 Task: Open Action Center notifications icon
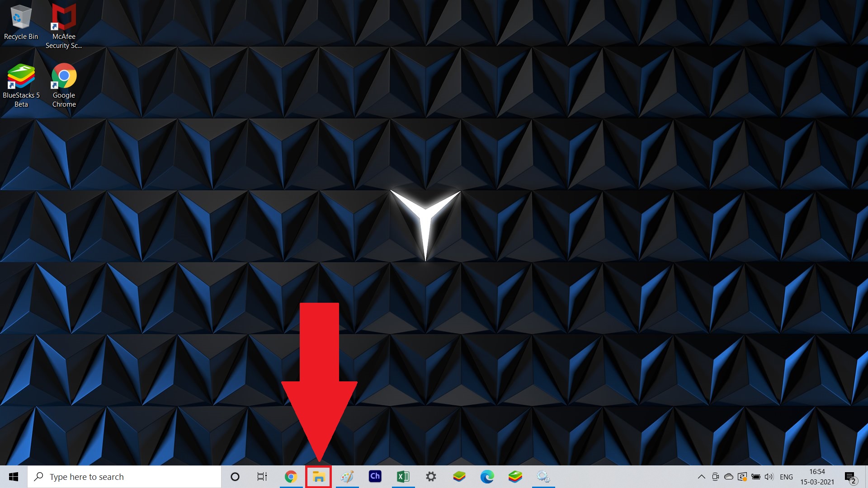(851, 477)
